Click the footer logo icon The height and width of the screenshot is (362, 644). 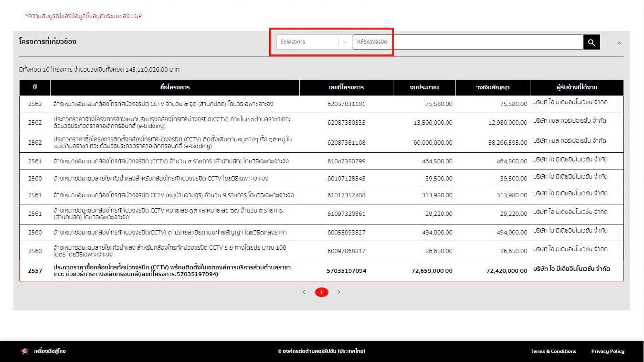pos(25,351)
